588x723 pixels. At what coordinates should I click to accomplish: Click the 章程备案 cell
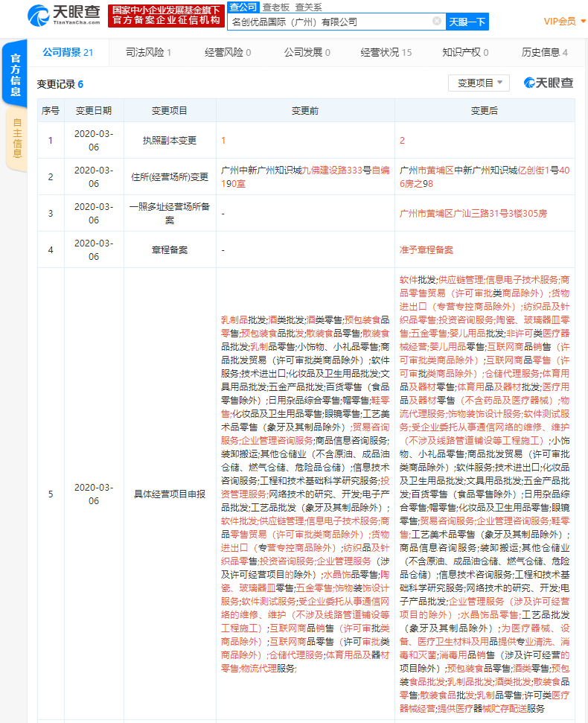(x=170, y=249)
